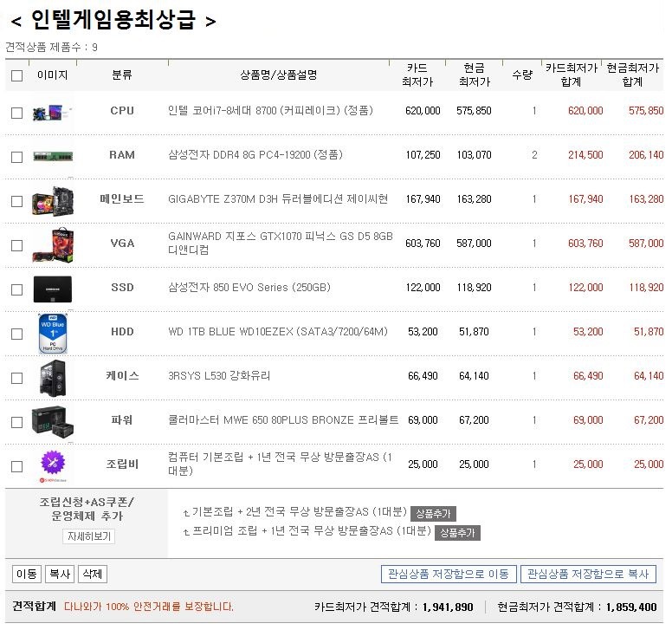Tick the 파워 row checkbox
Image resolution: width=672 pixels, height=630 pixels.
point(16,422)
